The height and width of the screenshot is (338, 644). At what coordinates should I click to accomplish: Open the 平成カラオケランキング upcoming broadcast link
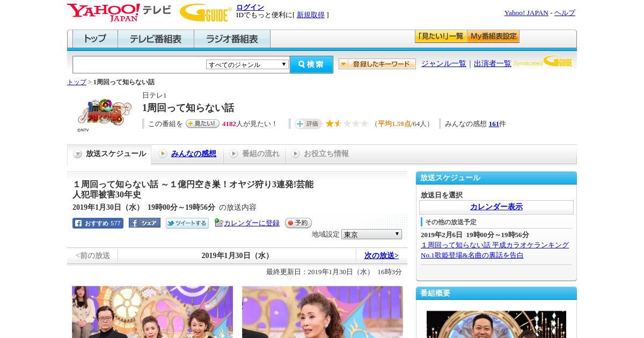click(x=495, y=250)
